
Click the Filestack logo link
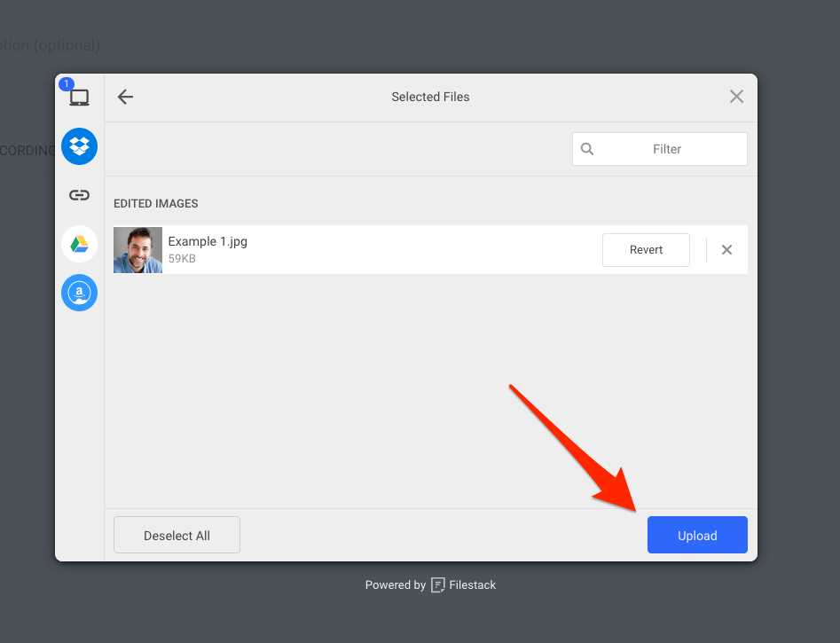(x=464, y=585)
